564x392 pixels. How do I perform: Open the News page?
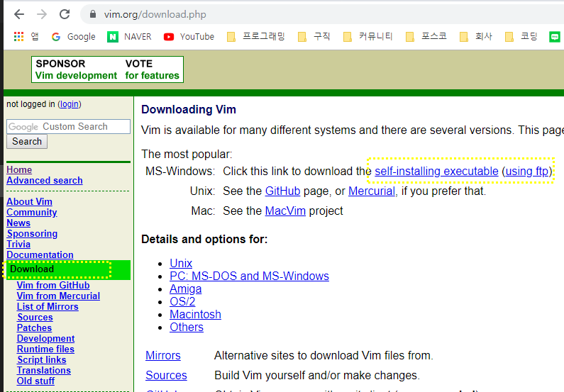coord(18,223)
